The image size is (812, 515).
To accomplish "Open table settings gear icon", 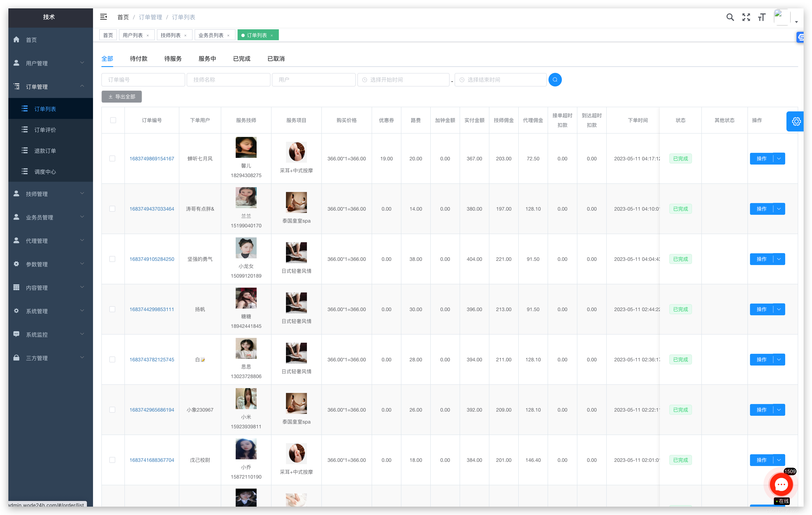I will (x=796, y=121).
